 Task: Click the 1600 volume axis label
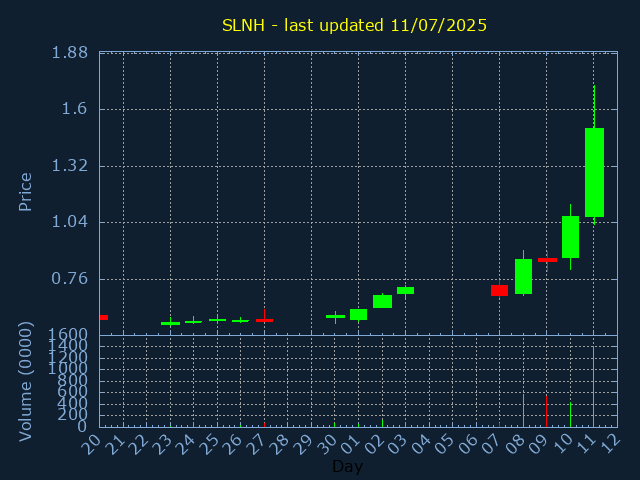[x=68, y=335]
